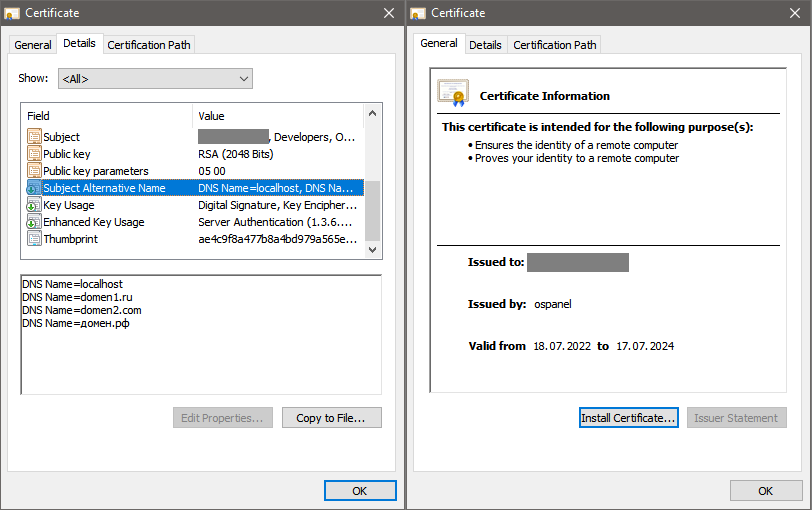Switch to General tab in left dialog
The image size is (812, 510).
point(33,45)
